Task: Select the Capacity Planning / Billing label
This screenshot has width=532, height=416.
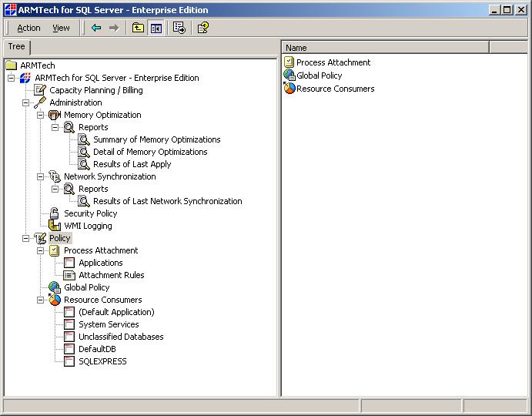Action: [x=96, y=90]
